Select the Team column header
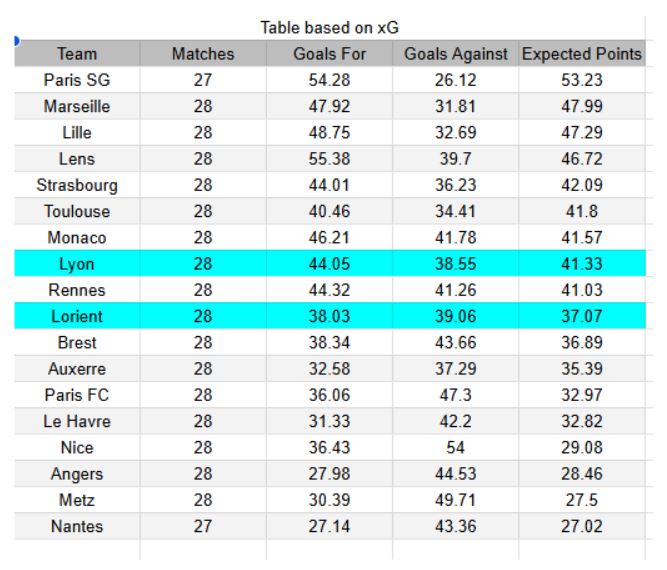This screenshot has width=667, height=570. 77,54
